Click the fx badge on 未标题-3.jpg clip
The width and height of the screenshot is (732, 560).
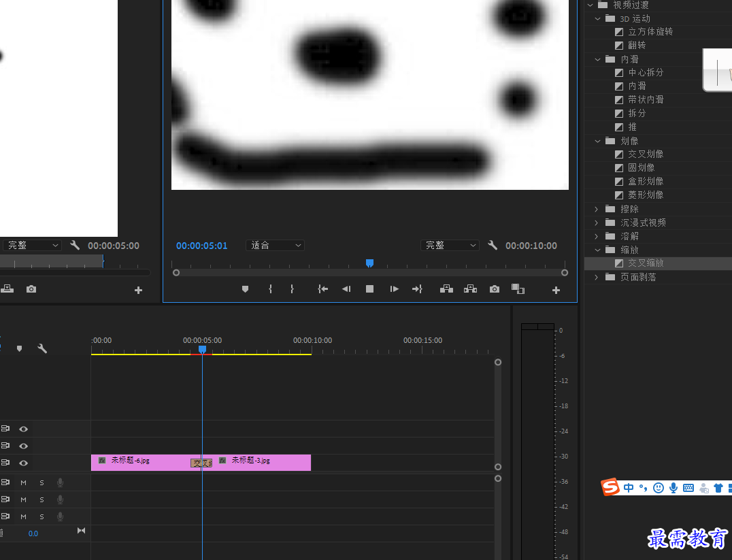222,461
